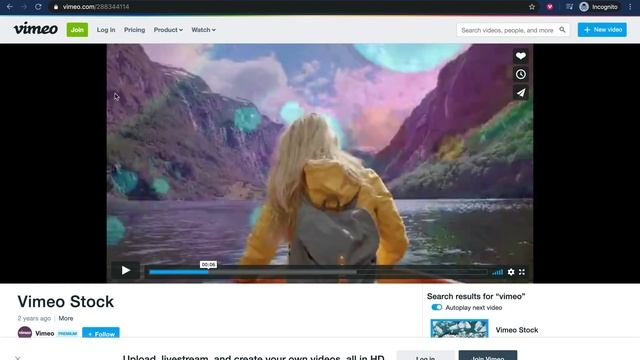Click the Follow button

coord(101,333)
